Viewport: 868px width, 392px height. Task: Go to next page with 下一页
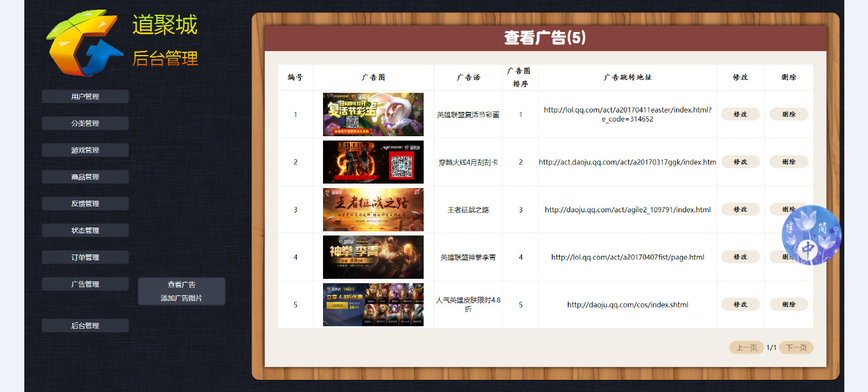pyautogui.click(x=796, y=348)
